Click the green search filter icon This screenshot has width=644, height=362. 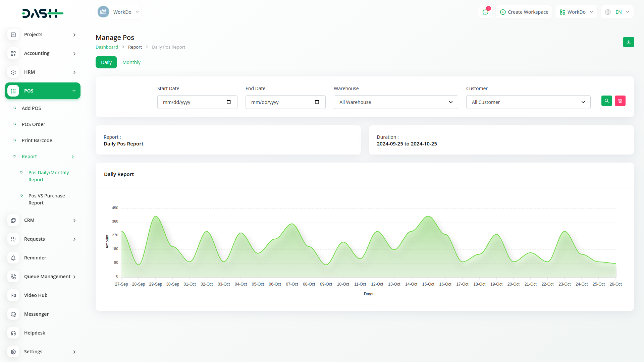(606, 101)
